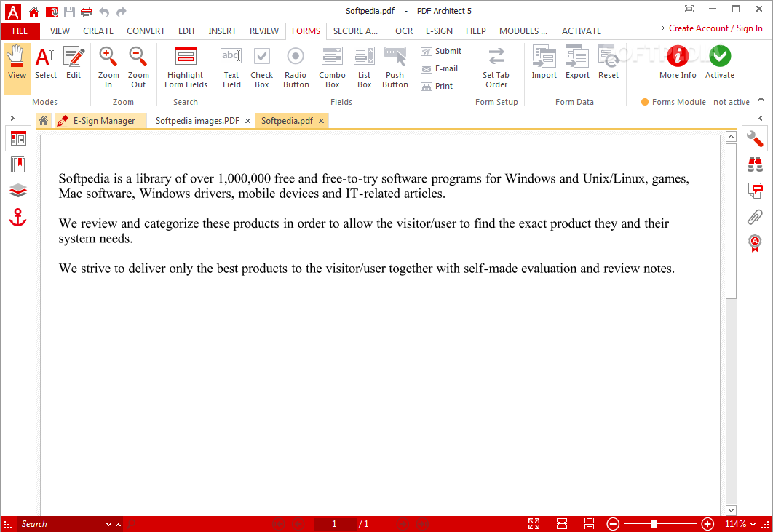This screenshot has height=532, width=773.
Task: Click the open folder icon in title bar
Action: 51,12
